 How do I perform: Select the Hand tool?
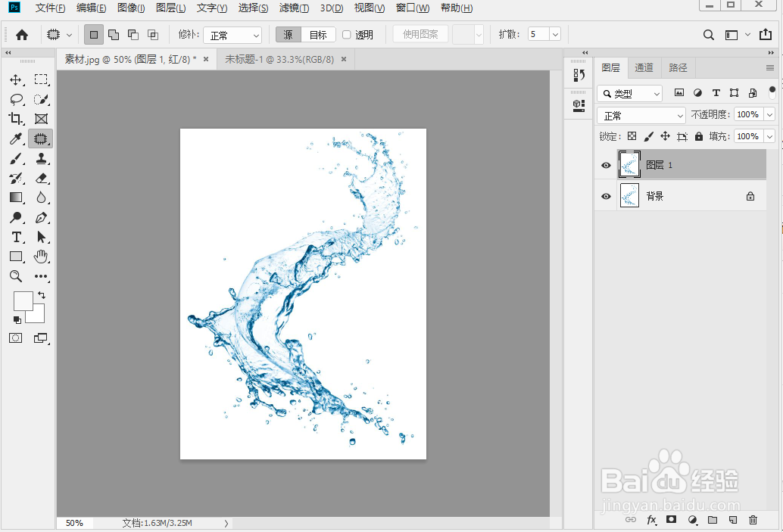point(41,257)
